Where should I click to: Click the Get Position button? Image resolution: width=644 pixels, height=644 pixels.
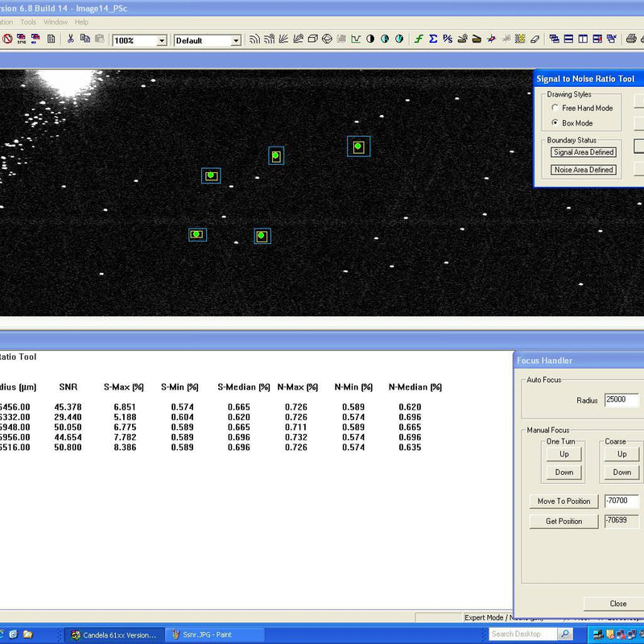pyautogui.click(x=563, y=521)
